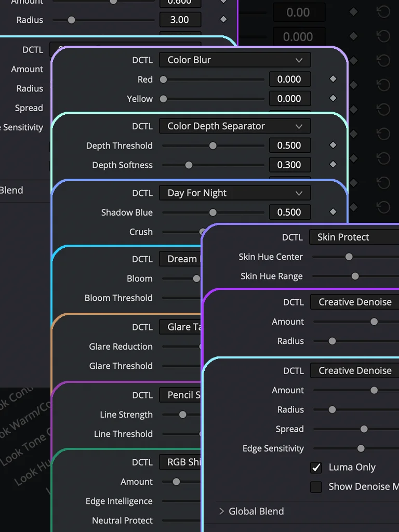Click the Depth Threshold 0.500 value field

tap(290, 145)
